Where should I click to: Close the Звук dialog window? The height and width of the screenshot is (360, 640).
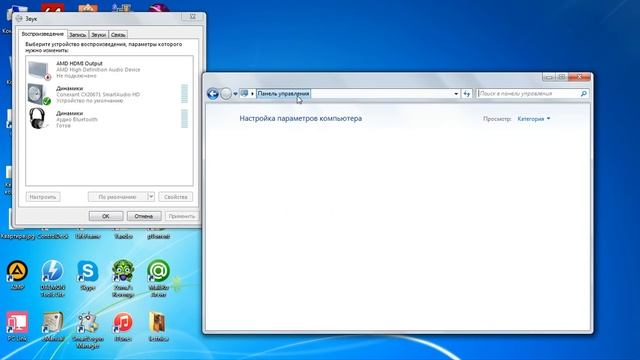[x=193, y=17]
